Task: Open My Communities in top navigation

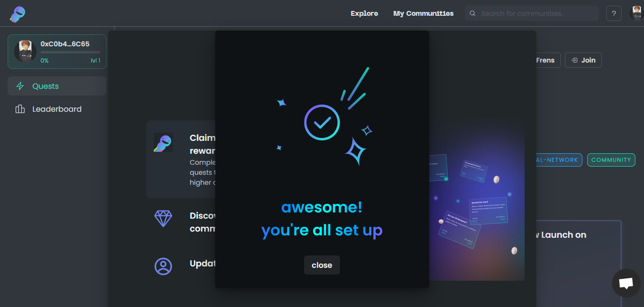Action: tap(423, 13)
